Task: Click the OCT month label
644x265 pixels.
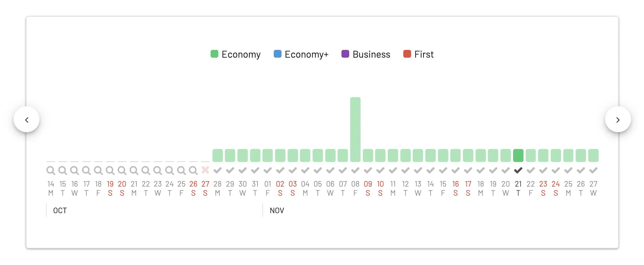Action: 60,211
